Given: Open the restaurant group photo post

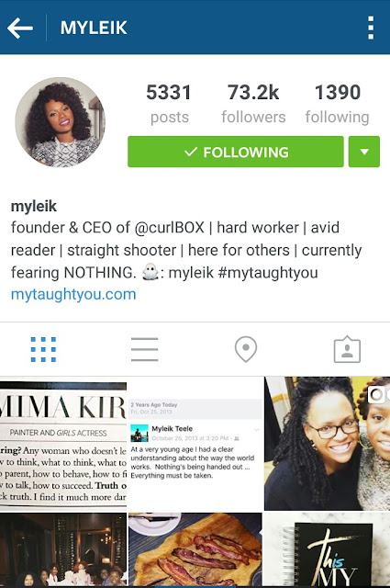Looking at the screenshot, I should click(63, 549).
